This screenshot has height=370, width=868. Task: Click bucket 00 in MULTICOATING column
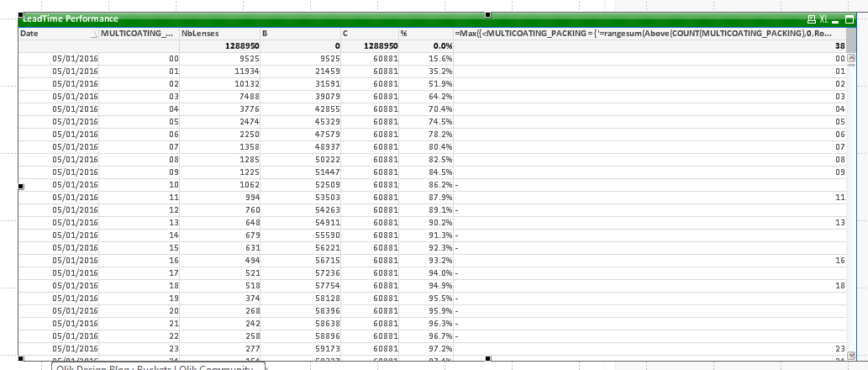click(x=174, y=59)
